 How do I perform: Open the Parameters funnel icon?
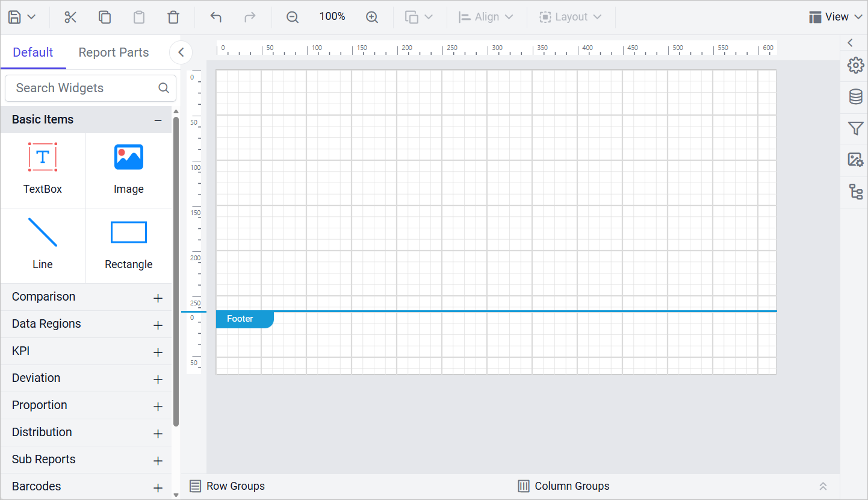coord(855,129)
